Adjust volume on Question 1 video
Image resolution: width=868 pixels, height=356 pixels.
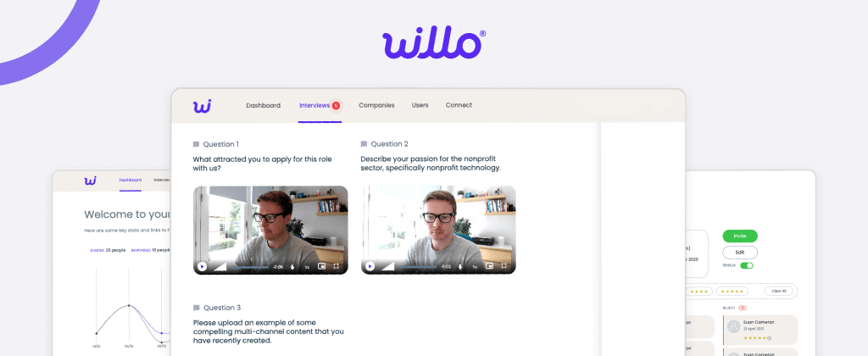(x=220, y=267)
